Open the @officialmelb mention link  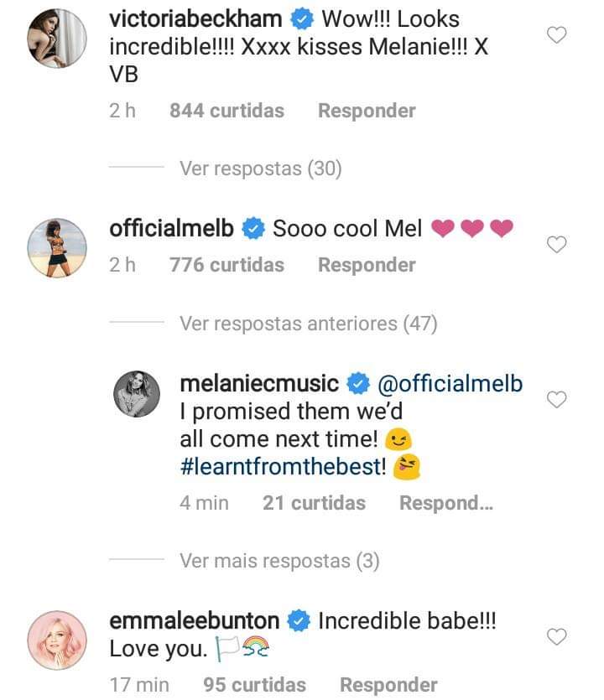click(x=450, y=384)
